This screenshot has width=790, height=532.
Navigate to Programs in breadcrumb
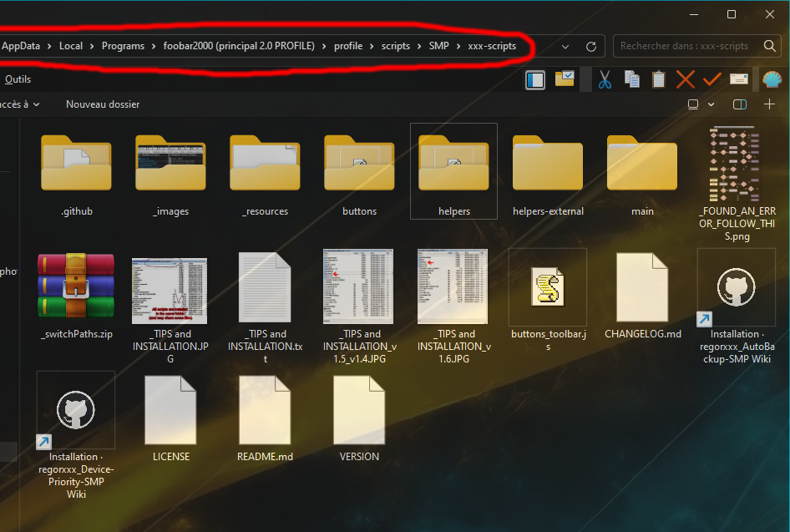123,46
